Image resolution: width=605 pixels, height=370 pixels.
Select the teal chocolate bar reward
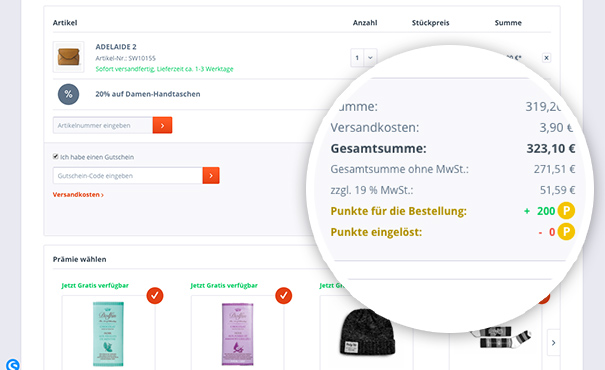[108, 334]
